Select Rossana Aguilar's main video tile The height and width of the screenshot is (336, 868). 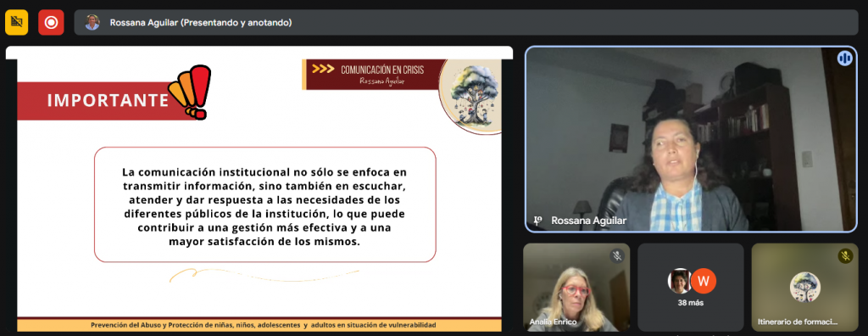click(691, 138)
